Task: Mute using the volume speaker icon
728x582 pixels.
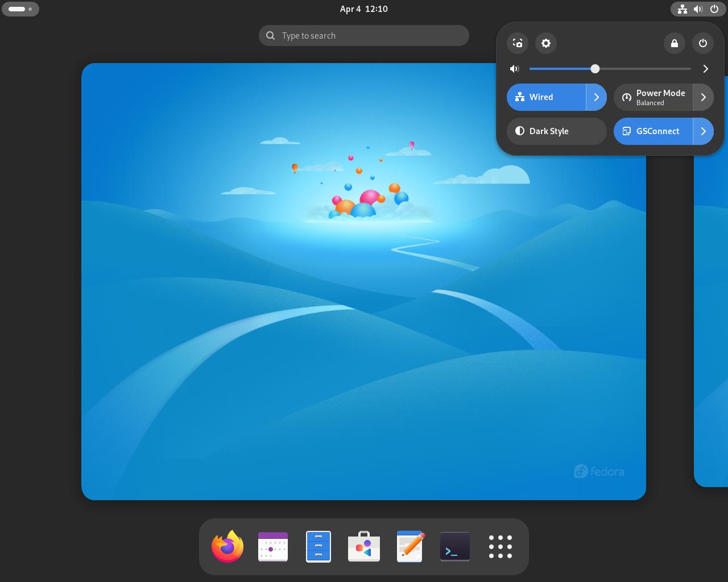Action: [515, 69]
